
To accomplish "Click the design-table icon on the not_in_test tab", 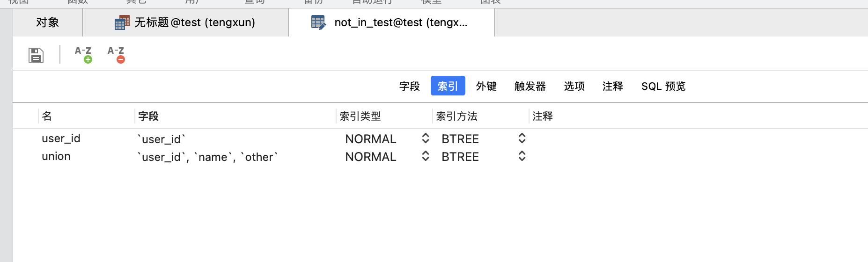I will click(x=318, y=22).
